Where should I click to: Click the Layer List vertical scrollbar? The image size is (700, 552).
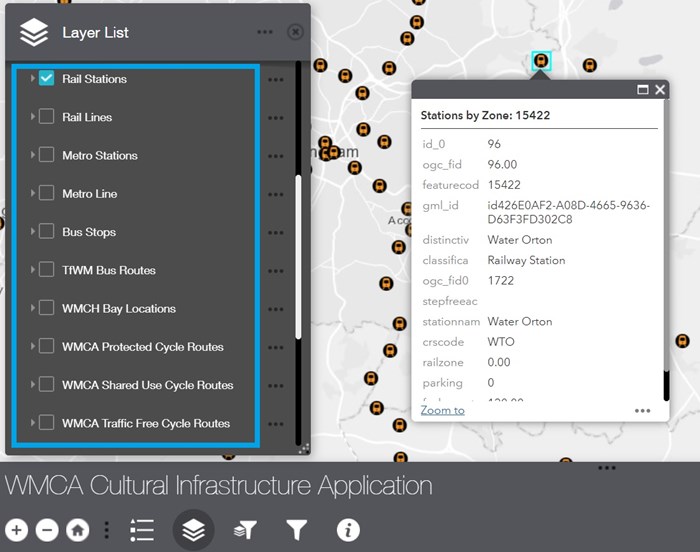click(x=297, y=260)
